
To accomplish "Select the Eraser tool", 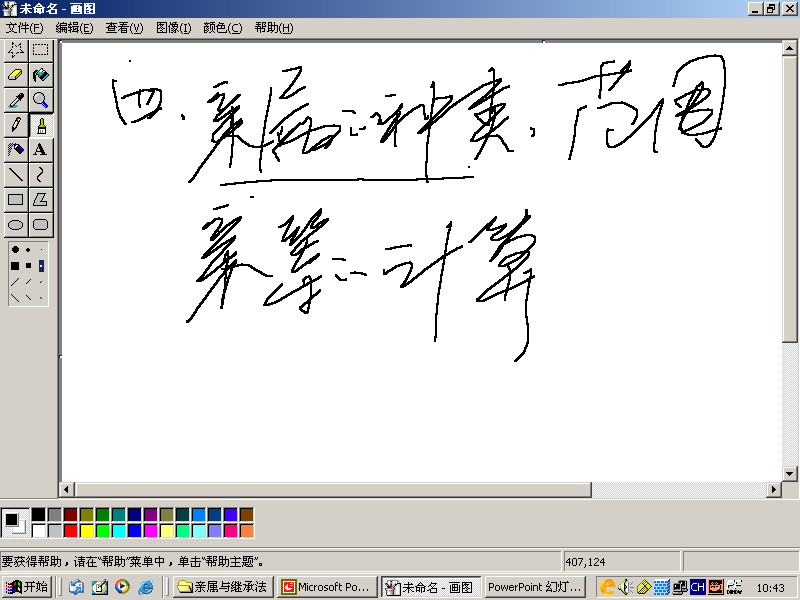I will (x=16, y=75).
